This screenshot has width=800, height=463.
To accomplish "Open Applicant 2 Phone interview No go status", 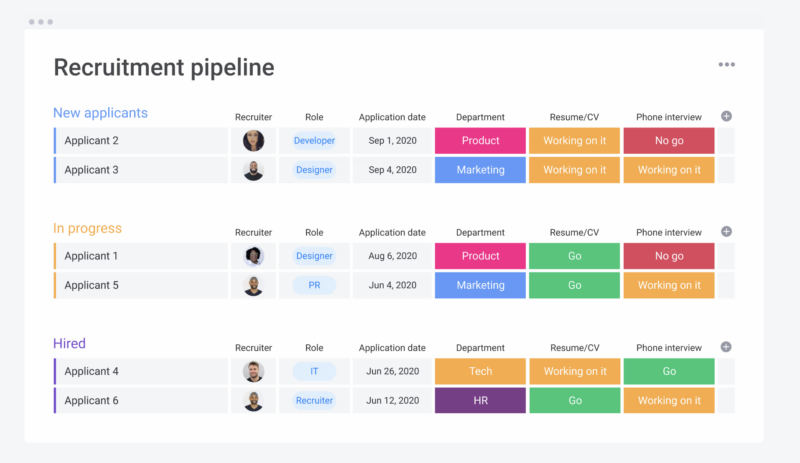I will (x=669, y=141).
